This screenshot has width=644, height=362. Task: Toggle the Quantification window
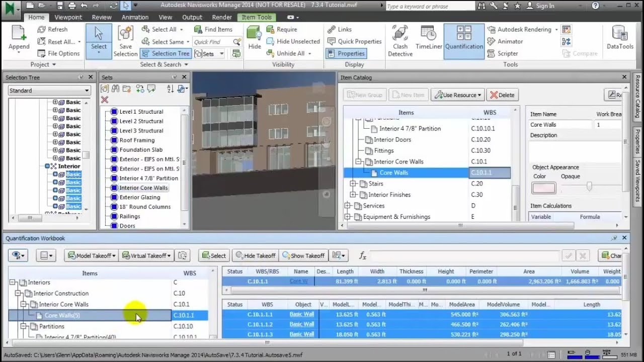point(464,40)
